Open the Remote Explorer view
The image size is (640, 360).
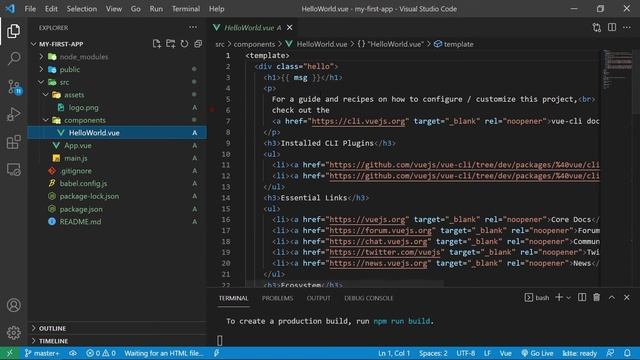coord(13,169)
